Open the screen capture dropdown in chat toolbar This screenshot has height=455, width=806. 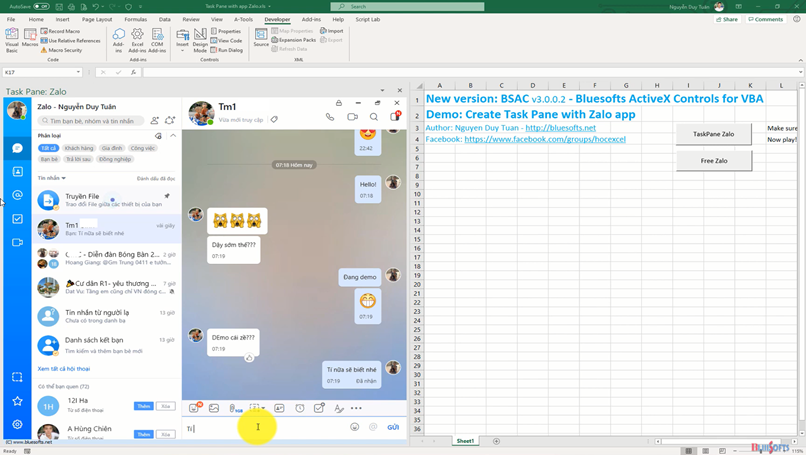pyautogui.click(x=263, y=408)
